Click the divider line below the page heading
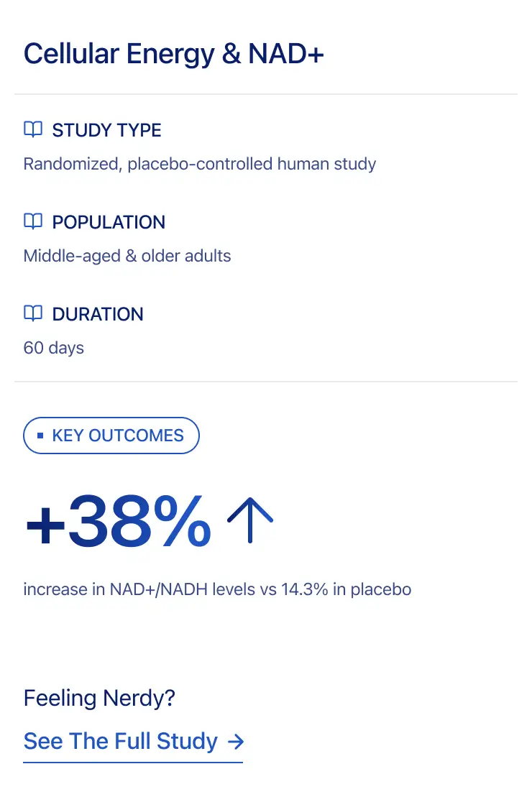This screenshot has width=532, height=792. [x=266, y=94]
